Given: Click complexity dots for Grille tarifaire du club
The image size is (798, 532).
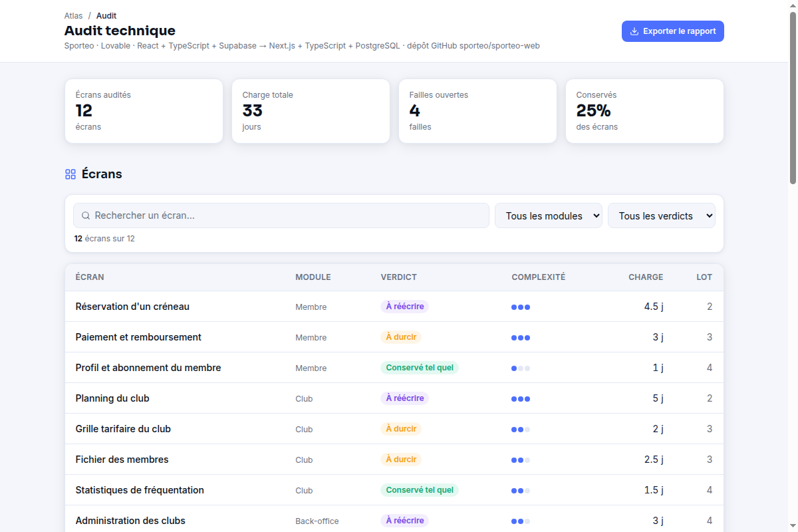Looking at the screenshot, I should 521,430.
